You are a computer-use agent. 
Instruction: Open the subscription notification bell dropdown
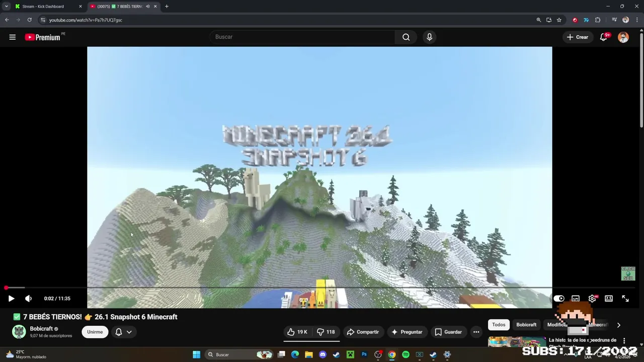pyautogui.click(x=124, y=332)
